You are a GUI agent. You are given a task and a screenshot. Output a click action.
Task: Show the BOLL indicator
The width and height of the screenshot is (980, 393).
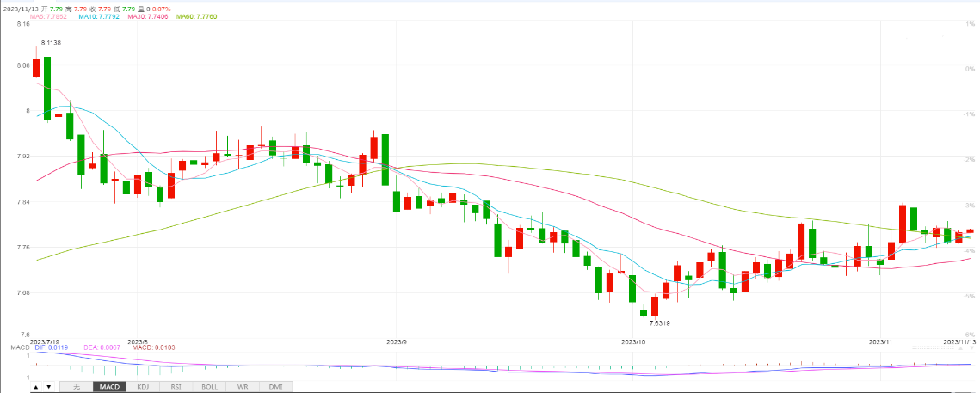tap(209, 388)
